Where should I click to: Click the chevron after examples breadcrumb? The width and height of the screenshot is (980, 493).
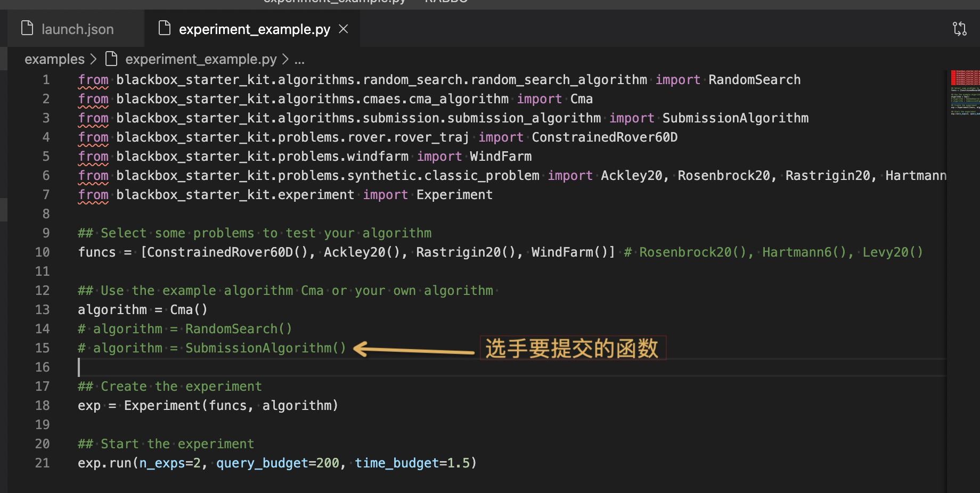94,59
